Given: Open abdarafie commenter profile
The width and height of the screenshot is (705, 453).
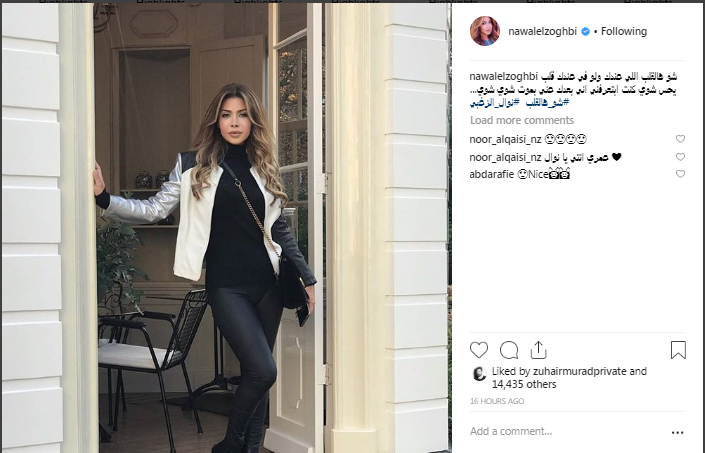Looking at the screenshot, I should pos(491,174).
